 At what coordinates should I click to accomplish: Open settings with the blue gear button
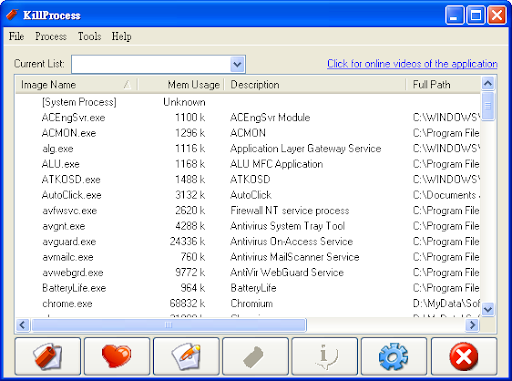(x=394, y=356)
